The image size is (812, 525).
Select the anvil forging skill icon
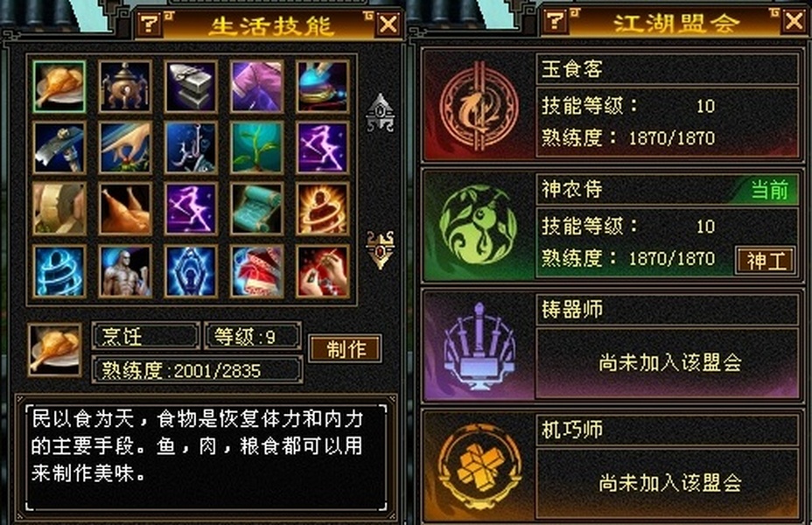(x=191, y=87)
